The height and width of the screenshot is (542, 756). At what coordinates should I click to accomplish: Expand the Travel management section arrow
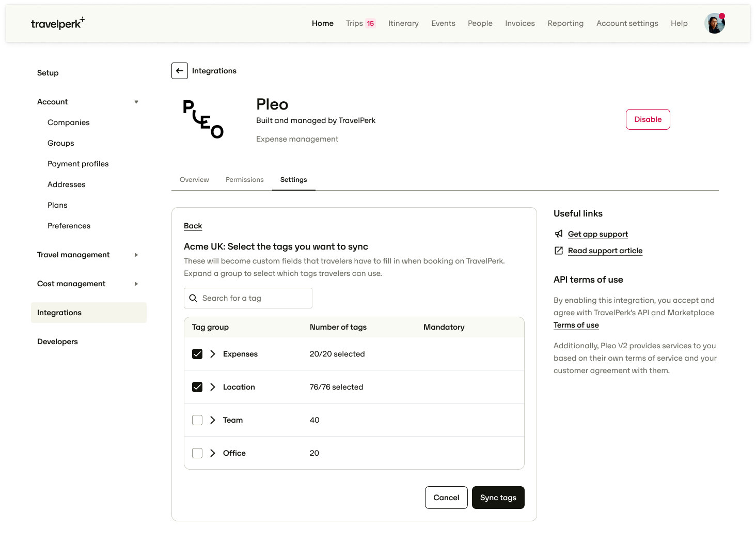coord(136,255)
